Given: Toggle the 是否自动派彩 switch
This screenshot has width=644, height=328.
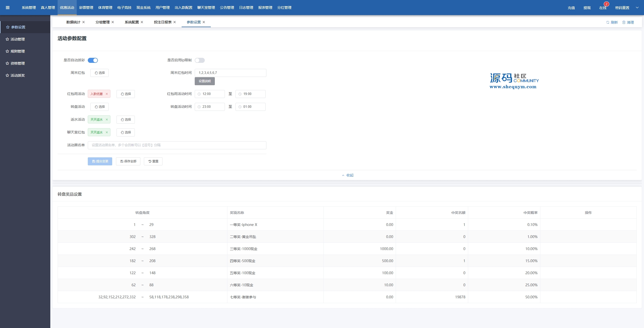Looking at the screenshot, I should point(93,60).
